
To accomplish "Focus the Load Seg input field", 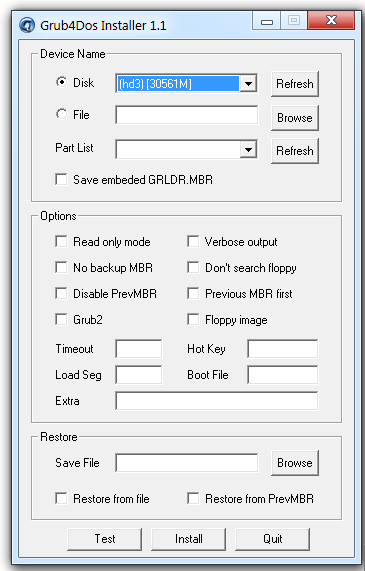I will 138,375.
